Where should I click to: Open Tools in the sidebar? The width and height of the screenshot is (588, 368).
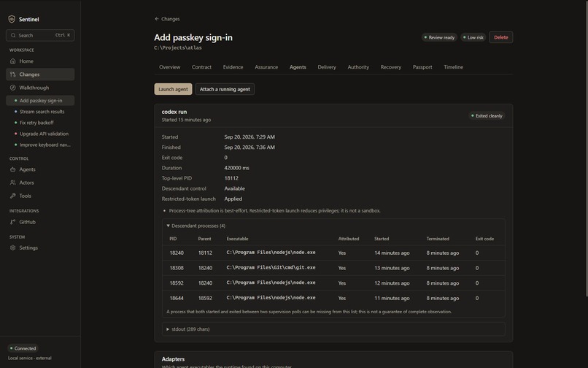[40, 196]
